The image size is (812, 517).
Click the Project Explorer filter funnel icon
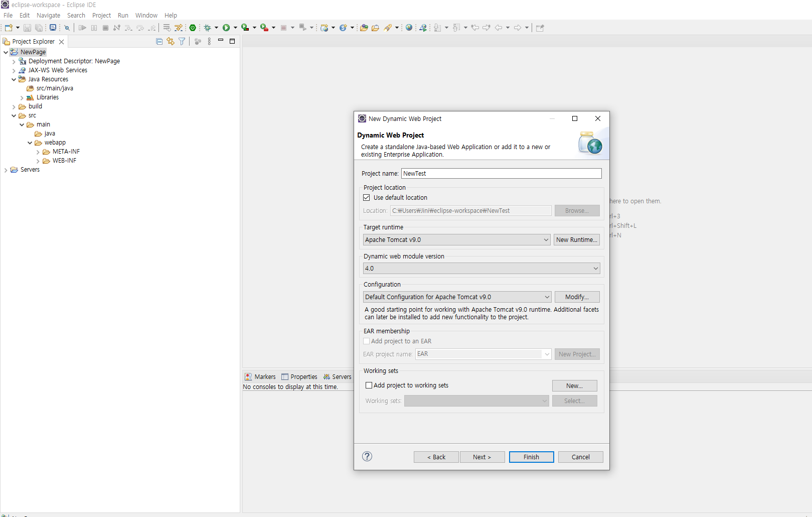182,41
